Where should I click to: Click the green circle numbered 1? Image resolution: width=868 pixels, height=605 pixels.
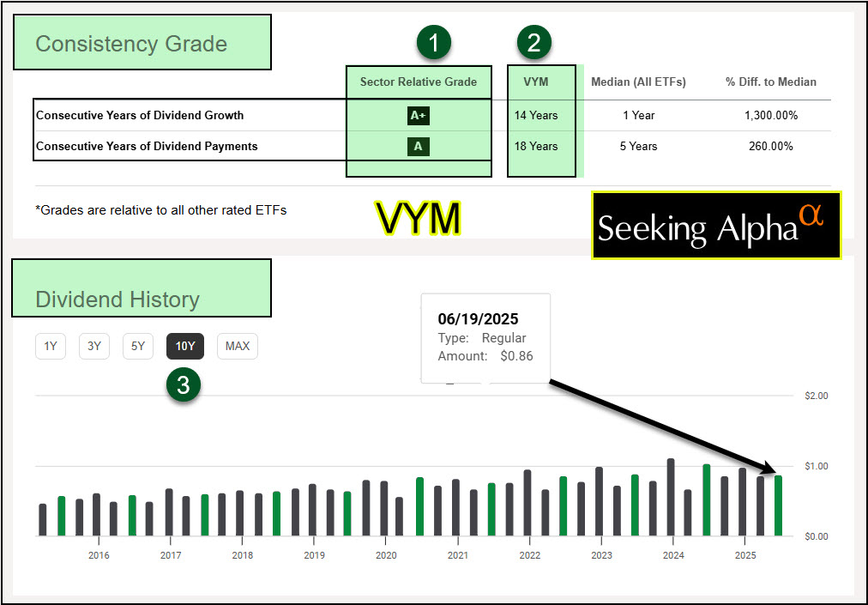434,44
